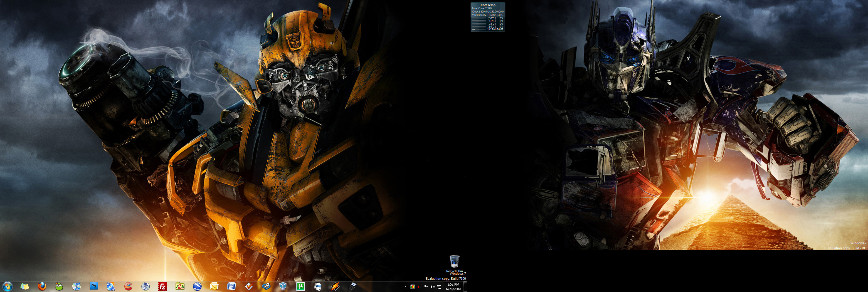Open the clock showing 3:52 PM
This screenshot has height=292, width=868.
click(x=453, y=287)
